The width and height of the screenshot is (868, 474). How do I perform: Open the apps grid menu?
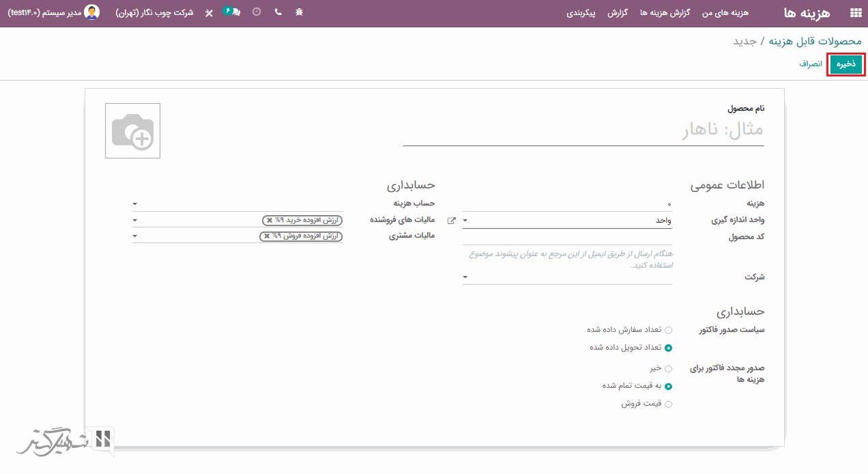[855, 13]
